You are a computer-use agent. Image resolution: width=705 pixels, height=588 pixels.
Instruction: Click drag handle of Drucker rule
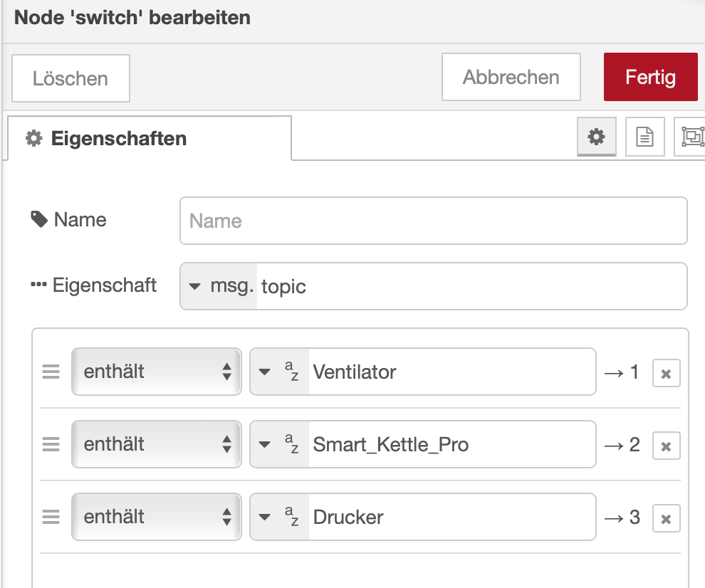(x=51, y=517)
